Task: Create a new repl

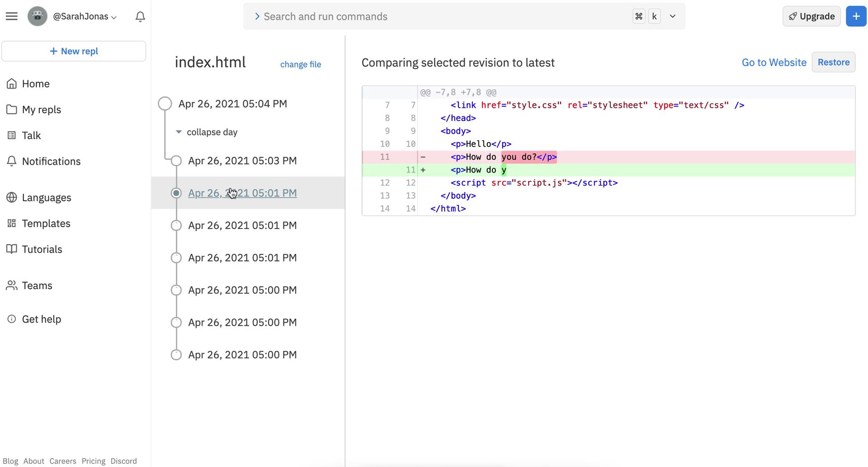Action: pos(74,51)
